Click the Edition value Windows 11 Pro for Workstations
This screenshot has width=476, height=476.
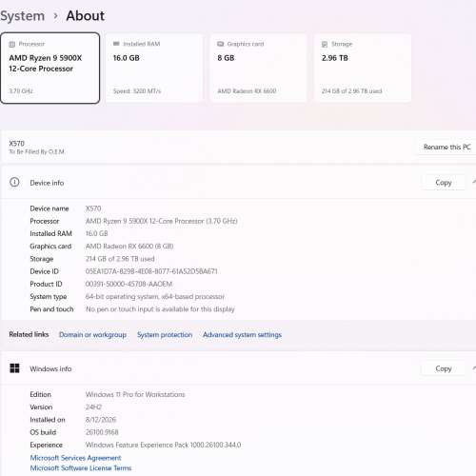[x=135, y=394]
